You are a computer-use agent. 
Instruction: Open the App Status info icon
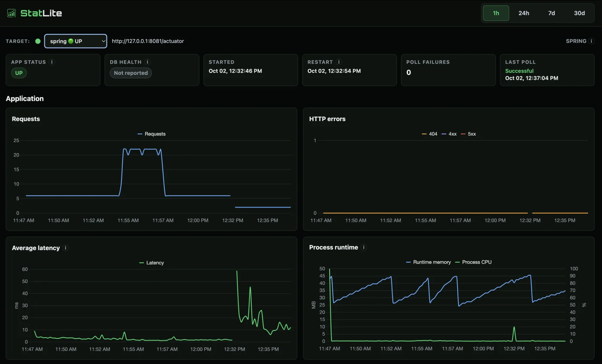[x=52, y=62]
